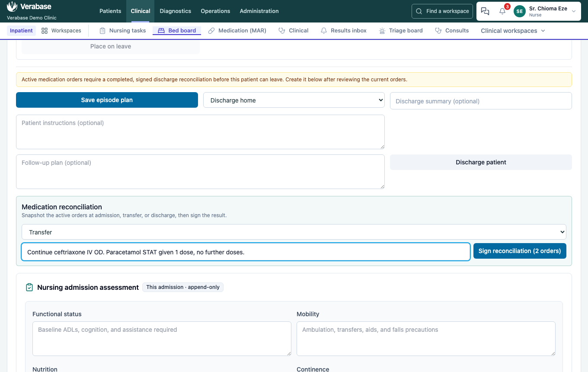Image resolution: width=588 pixels, height=372 pixels.
Task: Click the Discharge patient button
Action: 481,162
